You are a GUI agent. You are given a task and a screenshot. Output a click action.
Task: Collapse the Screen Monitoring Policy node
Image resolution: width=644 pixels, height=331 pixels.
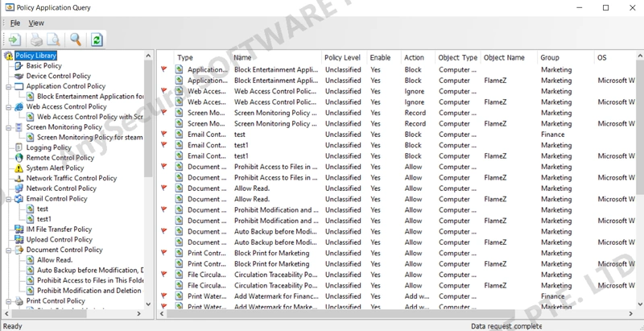[x=9, y=128]
